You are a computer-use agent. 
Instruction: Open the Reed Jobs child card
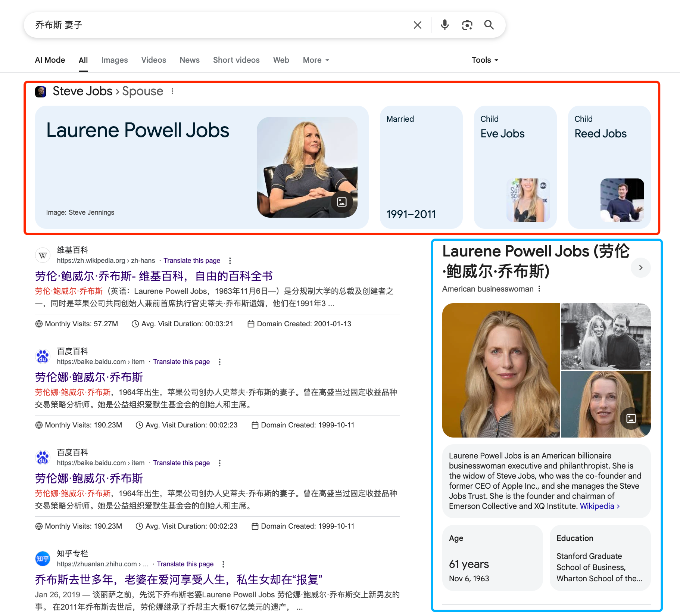pyautogui.click(x=609, y=167)
